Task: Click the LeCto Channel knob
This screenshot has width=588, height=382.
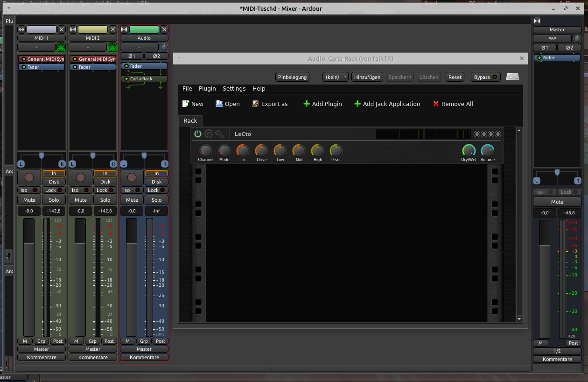Action: (x=206, y=150)
